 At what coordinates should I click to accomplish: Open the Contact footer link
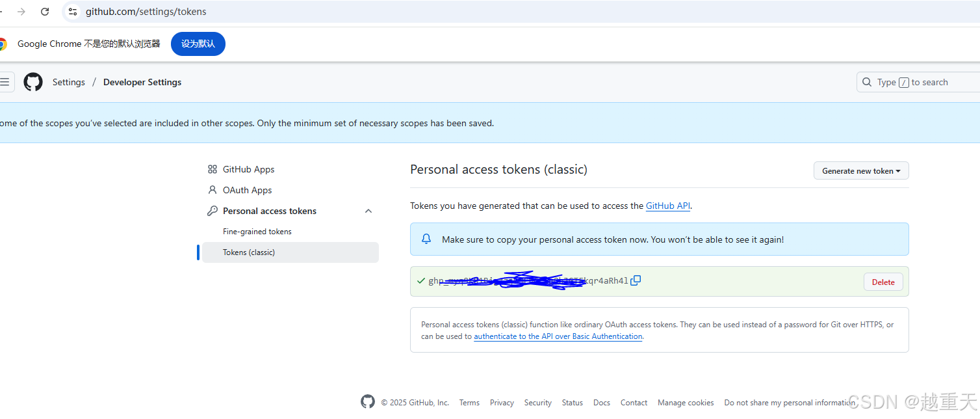(x=634, y=403)
